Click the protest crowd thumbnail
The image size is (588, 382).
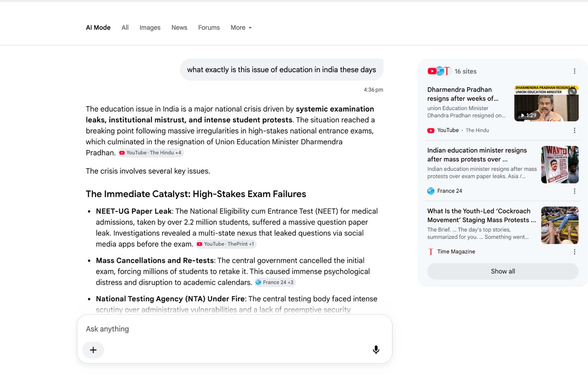[560, 225]
